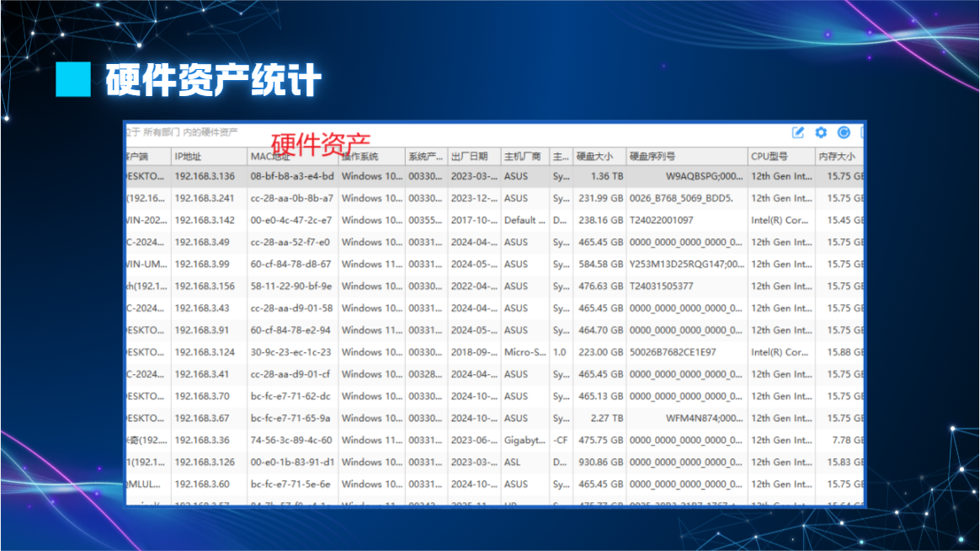Click MAC address cc-28-aa-0b-8b-a7

click(292, 198)
